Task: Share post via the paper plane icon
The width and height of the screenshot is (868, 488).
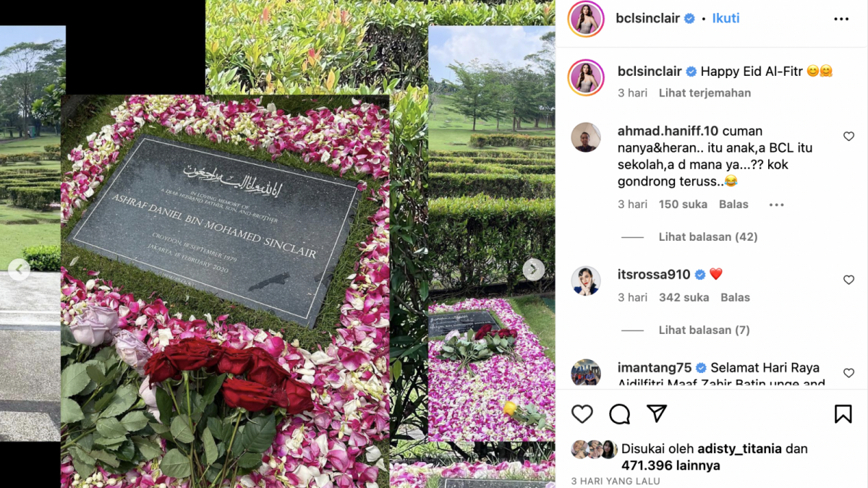Action: pos(657,414)
